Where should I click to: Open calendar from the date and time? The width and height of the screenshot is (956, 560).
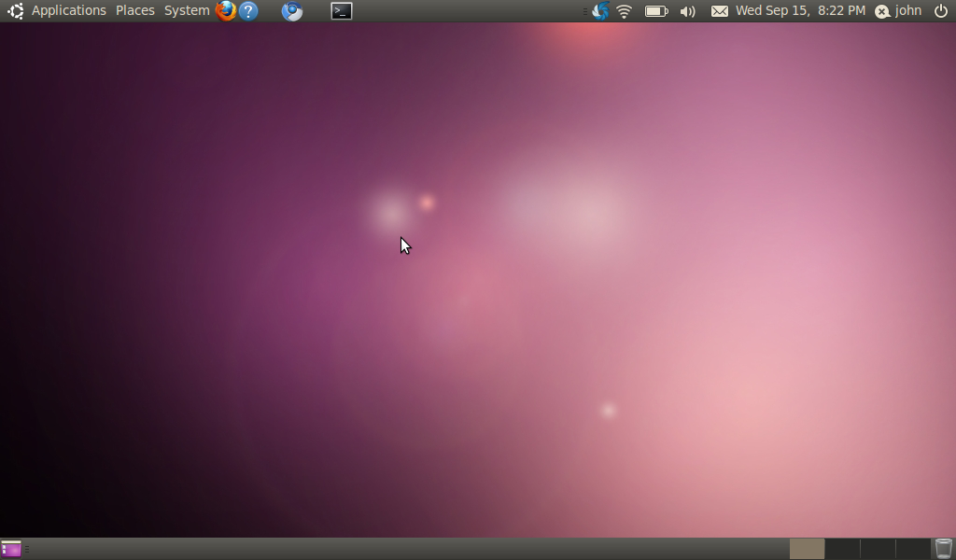click(x=800, y=11)
